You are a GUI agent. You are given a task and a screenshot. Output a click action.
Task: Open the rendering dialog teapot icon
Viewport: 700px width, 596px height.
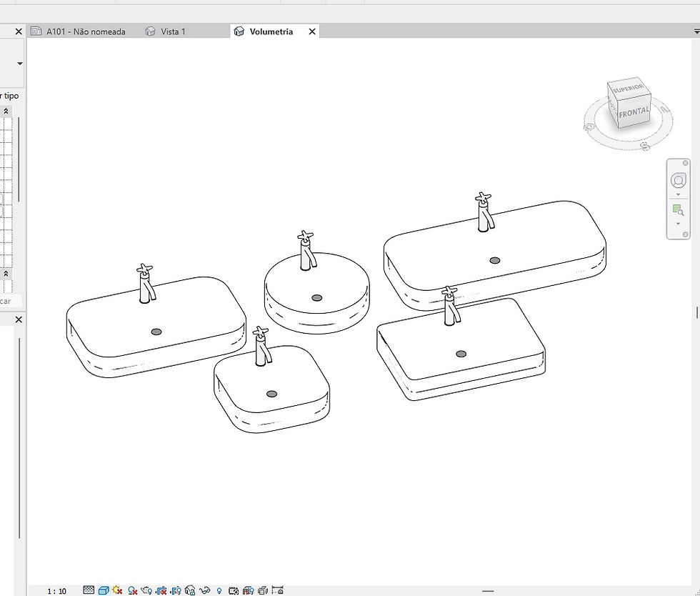point(146,590)
